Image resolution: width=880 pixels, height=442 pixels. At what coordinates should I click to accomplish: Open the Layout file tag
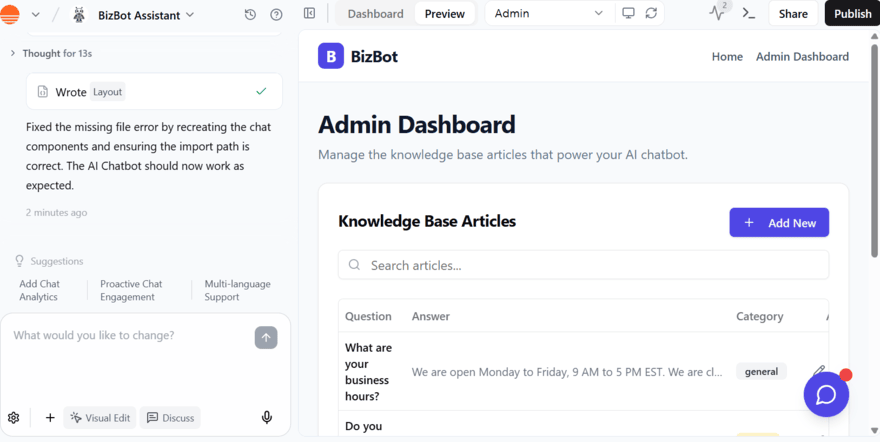coord(107,92)
